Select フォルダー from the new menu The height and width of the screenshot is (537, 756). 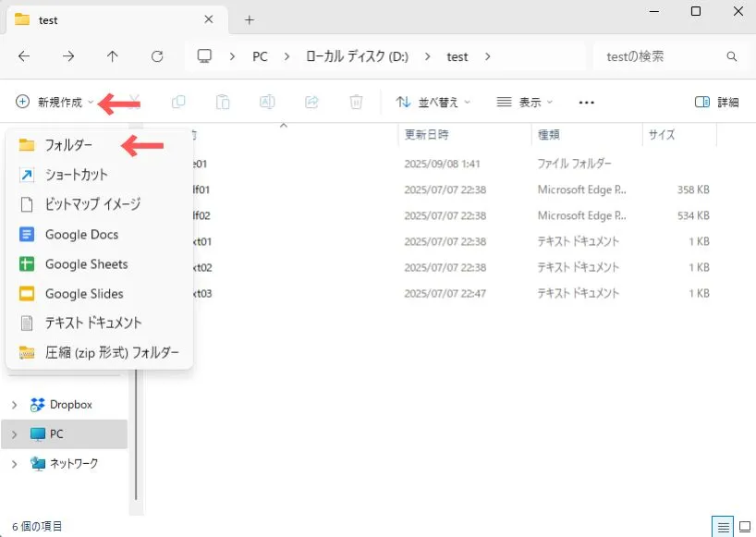coord(68,145)
